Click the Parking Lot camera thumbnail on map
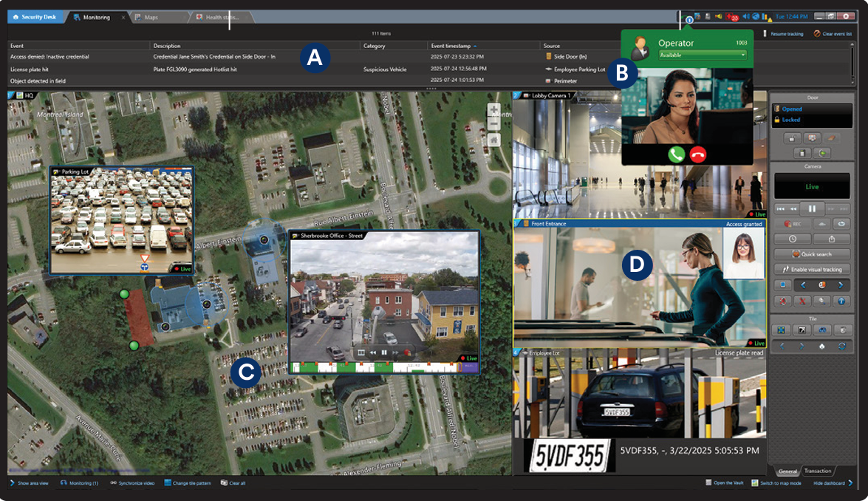The width and height of the screenshot is (868, 501). pos(122,220)
